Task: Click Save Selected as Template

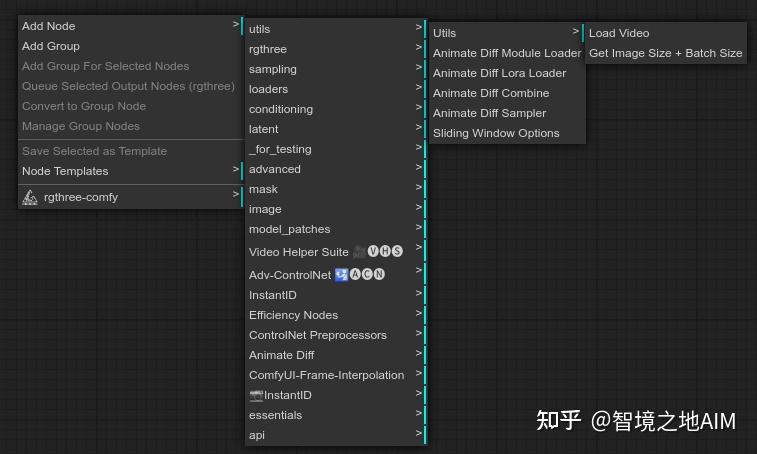Action: point(130,151)
